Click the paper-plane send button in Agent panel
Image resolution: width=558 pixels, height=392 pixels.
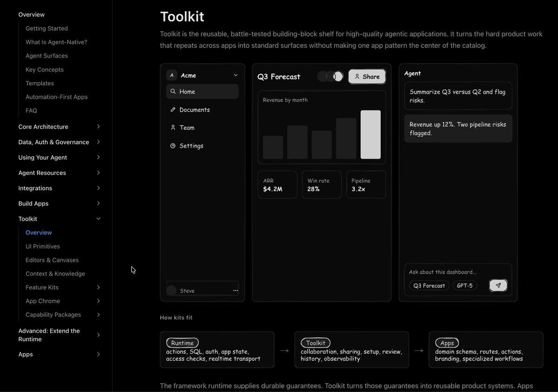click(498, 285)
